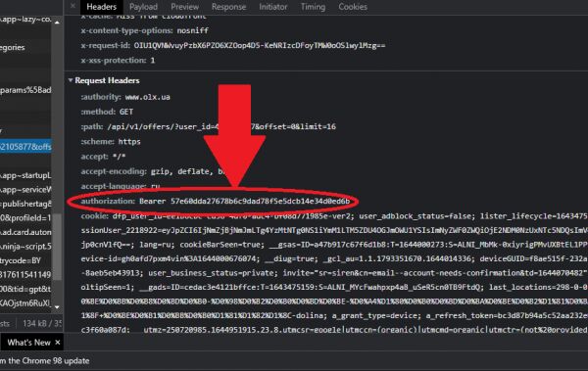Click the cookie header label

94,216
